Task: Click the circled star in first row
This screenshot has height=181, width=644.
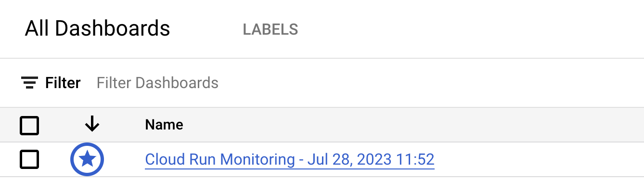Action: [87, 159]
